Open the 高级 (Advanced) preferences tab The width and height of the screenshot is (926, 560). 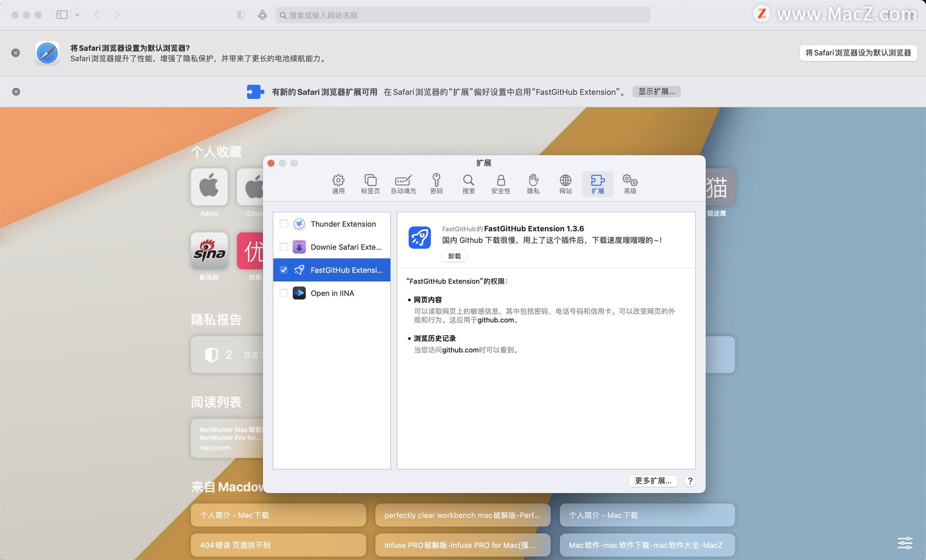(630, 184)
